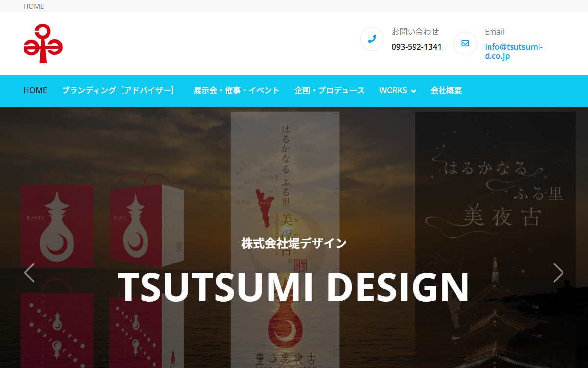The width and height of the screenshot is (588, 368).
Task: Click phone number 093-592-1341
Action: click(x=416, y=47)
